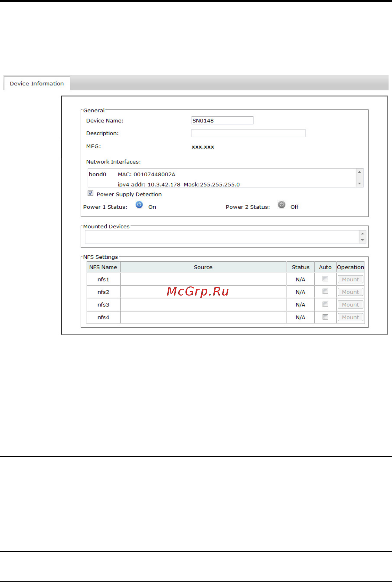
Task: Click the Operation column header
Action: tap(351, 267)
